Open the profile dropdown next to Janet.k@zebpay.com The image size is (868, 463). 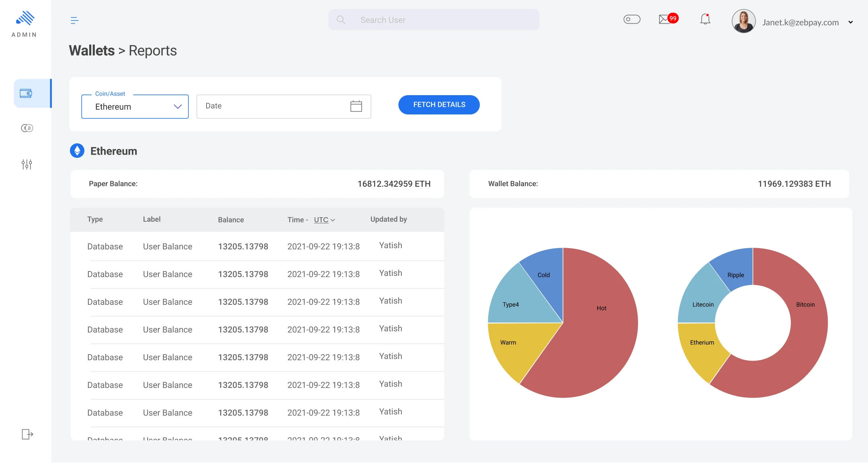(850, 22)
